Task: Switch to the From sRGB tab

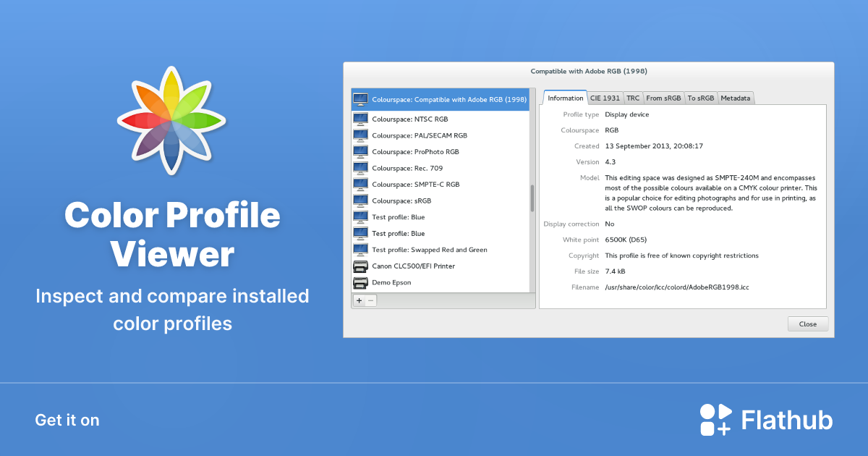Action: coord(663,98)
